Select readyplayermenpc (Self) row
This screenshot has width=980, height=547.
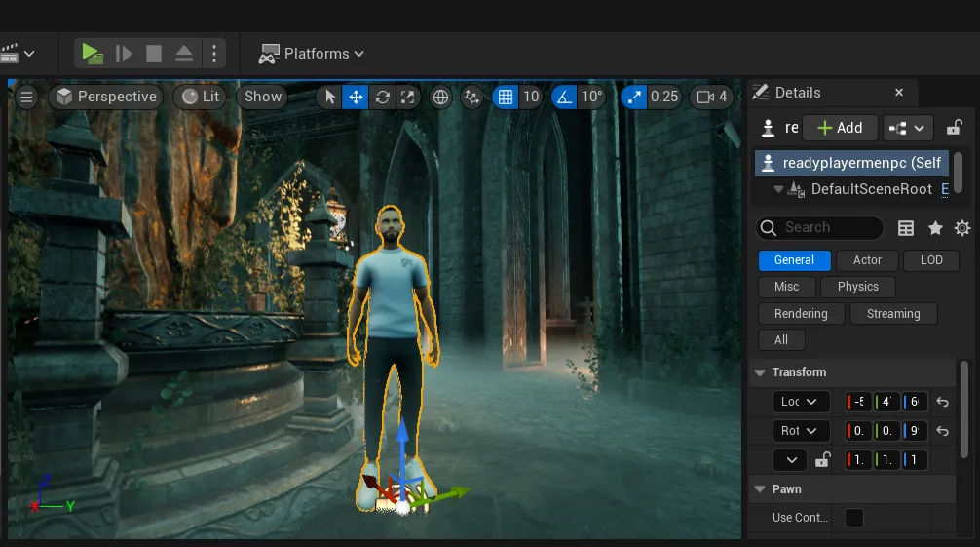[851, 163]
